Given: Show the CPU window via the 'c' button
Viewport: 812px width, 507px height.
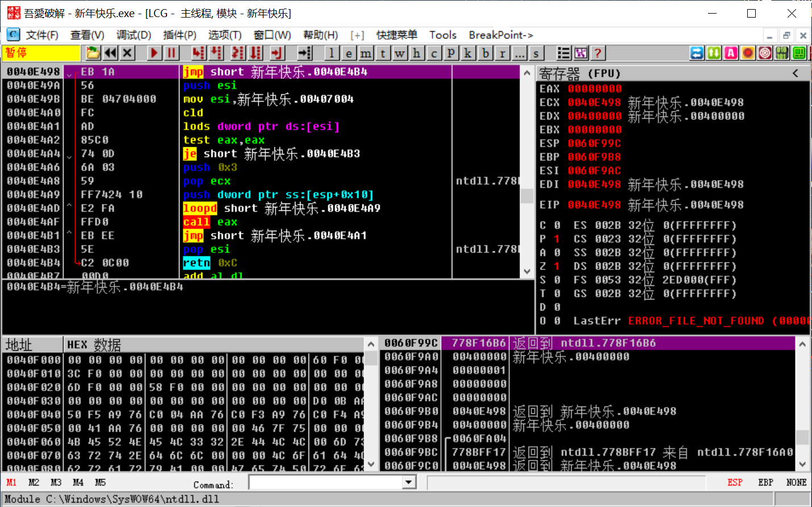Looking at the screenshot, I should (x=434, y=53).
